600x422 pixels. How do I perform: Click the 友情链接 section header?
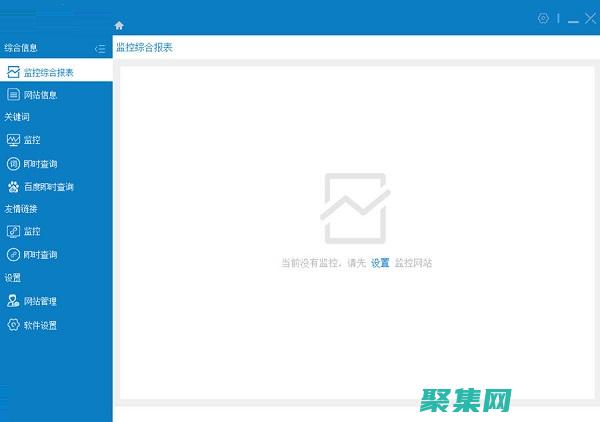(20, 209)
